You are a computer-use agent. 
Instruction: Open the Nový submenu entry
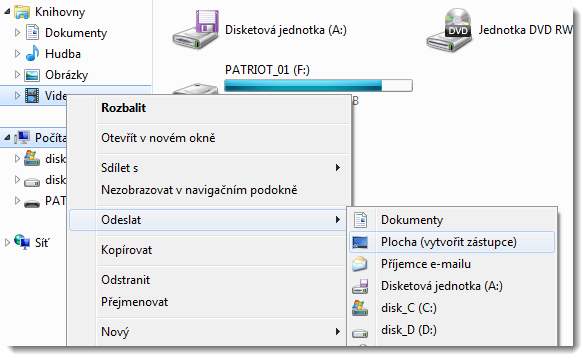pyautogui.click(x=208, y=332)
